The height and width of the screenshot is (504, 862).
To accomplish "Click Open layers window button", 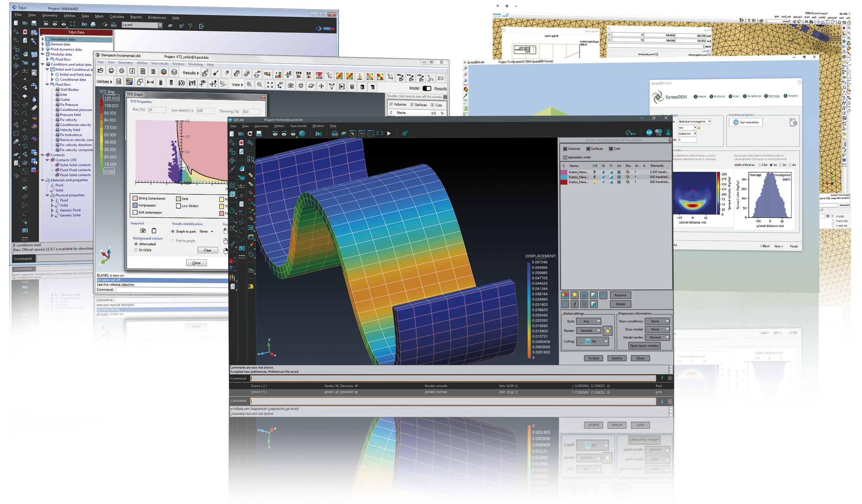I will pos(644,346).
